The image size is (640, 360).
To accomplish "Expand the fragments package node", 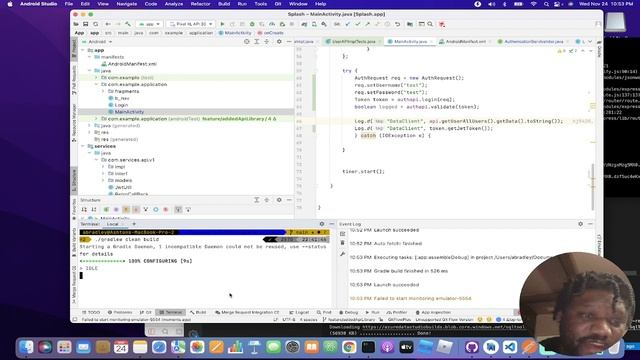I will coord(103,91).
